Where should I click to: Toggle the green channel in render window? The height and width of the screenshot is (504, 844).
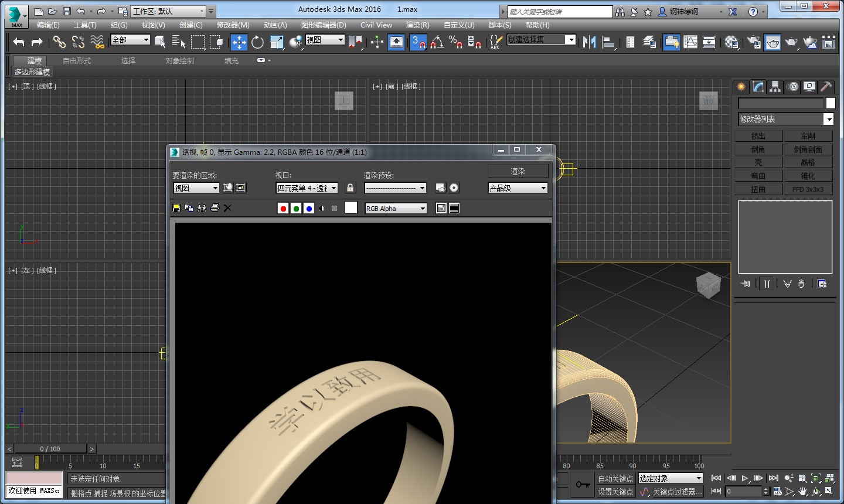click(x=296, y=208)
